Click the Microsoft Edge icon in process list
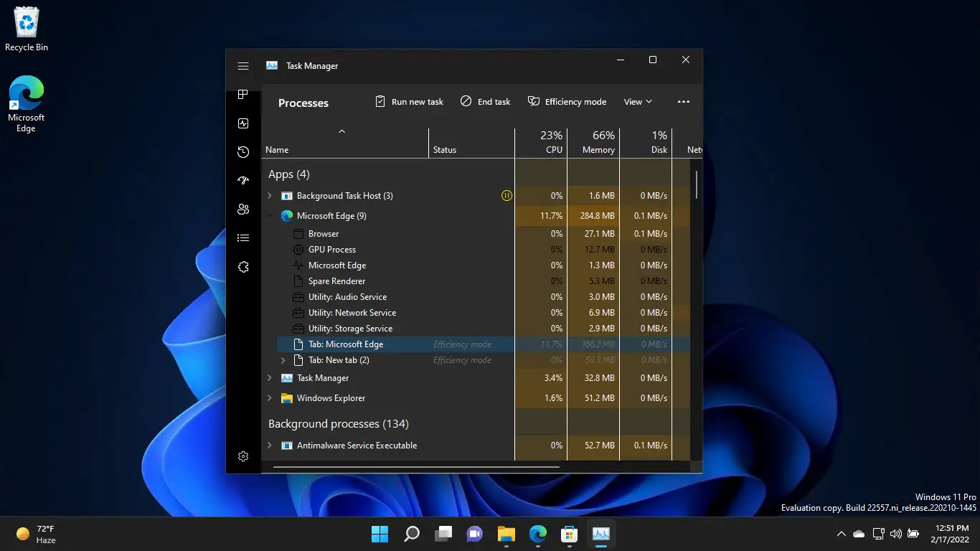Screen dimensions: 980x551 point(287,216)
